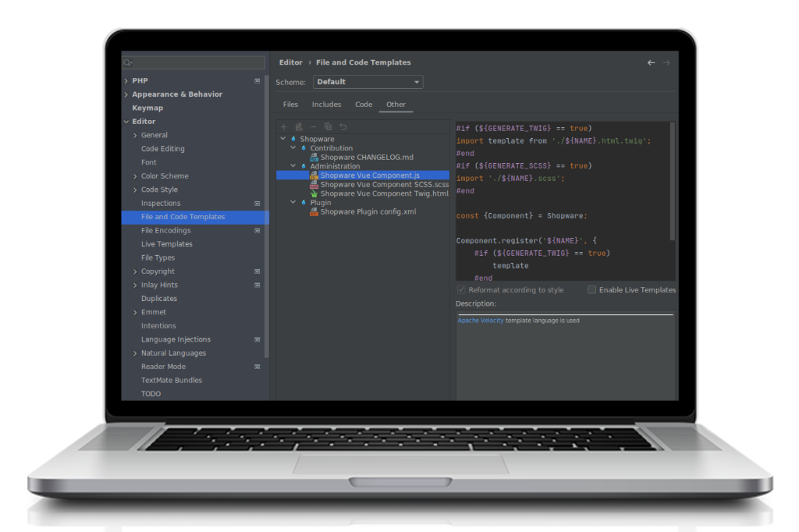
Task: Expand the Natural Languages subsection
Action: click(x=135, y=353)
